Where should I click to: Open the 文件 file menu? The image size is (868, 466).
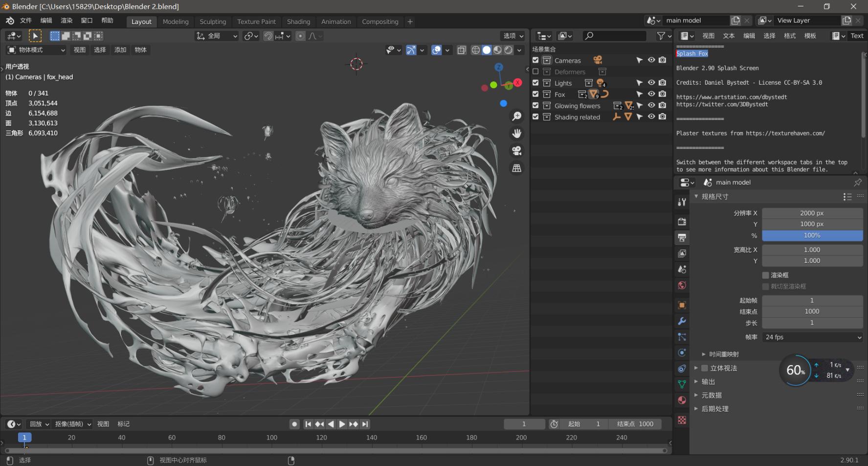(26, 21)
